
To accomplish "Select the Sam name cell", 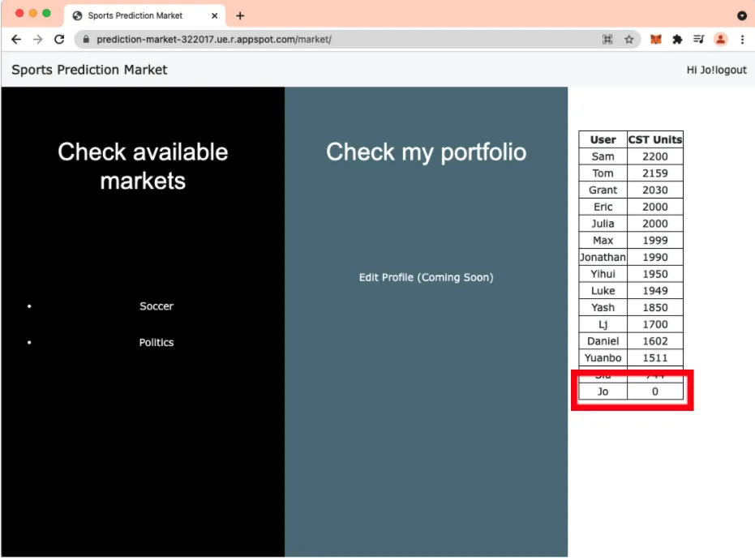I will pyautogui.click(x=603, y=156).
